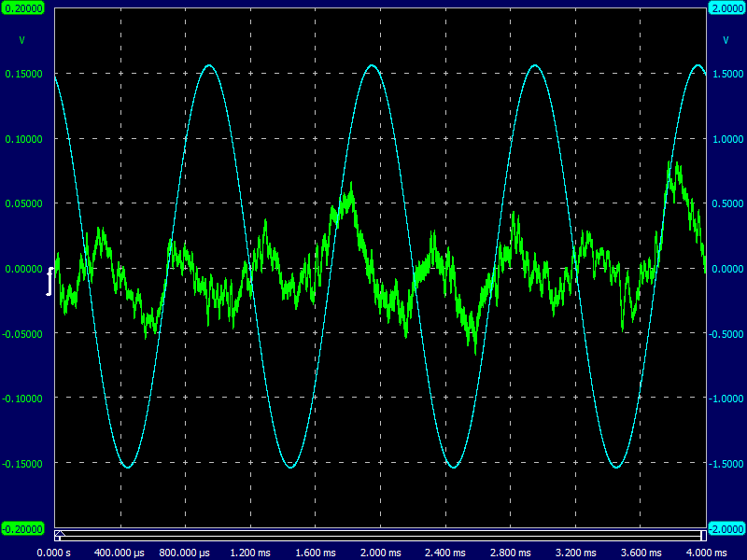The image size is (747, 560).
Task: Click the 2.400 ms time label
Action: coord(445,553)
